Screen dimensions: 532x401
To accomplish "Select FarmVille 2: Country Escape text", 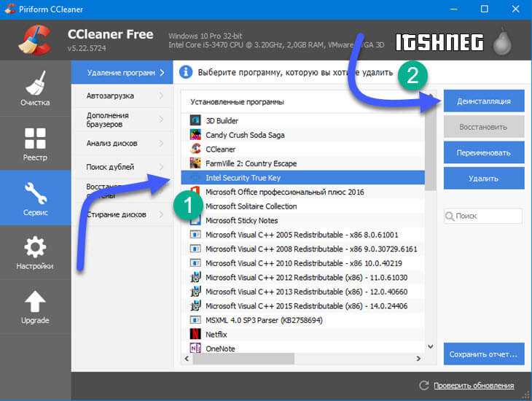I will click(x=251, y=163).
